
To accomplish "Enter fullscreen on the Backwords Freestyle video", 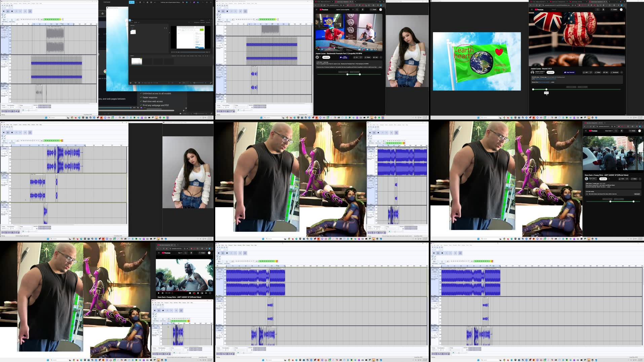I will tap(379, 49).
